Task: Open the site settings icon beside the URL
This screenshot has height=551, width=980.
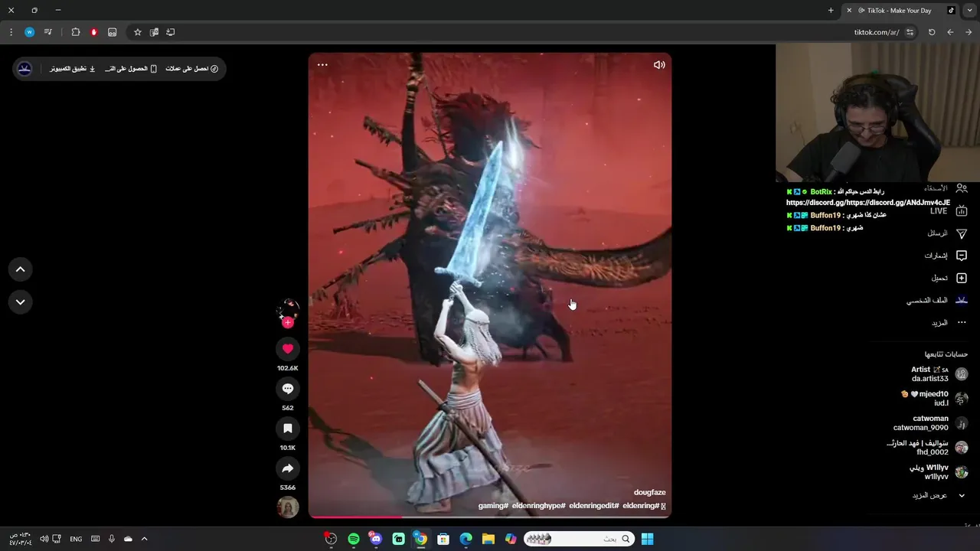Action: (x=910, y=32)
